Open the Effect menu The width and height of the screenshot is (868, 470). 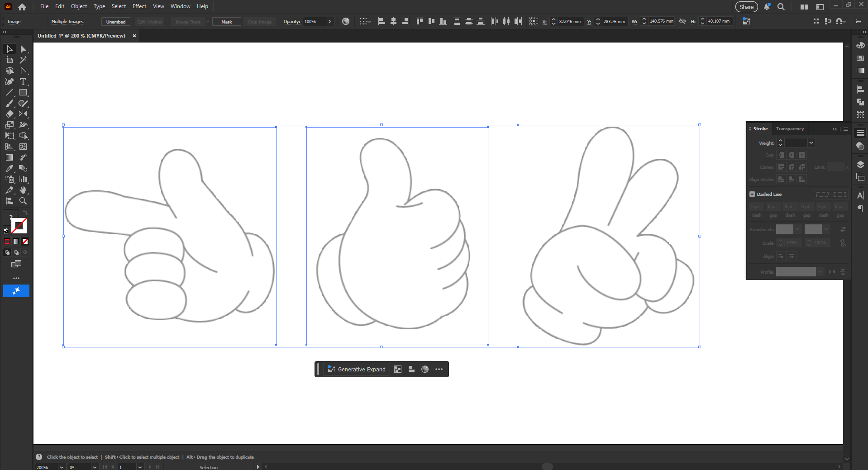tap(139, 6)
